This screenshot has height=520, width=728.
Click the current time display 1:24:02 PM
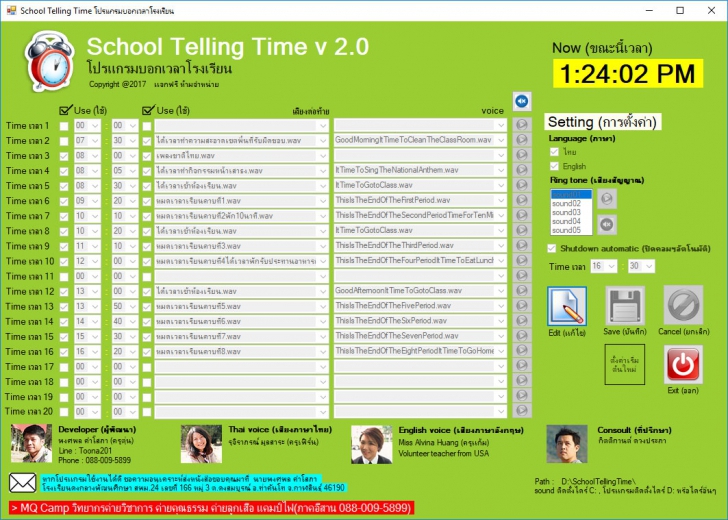click(x=628, y=74)
